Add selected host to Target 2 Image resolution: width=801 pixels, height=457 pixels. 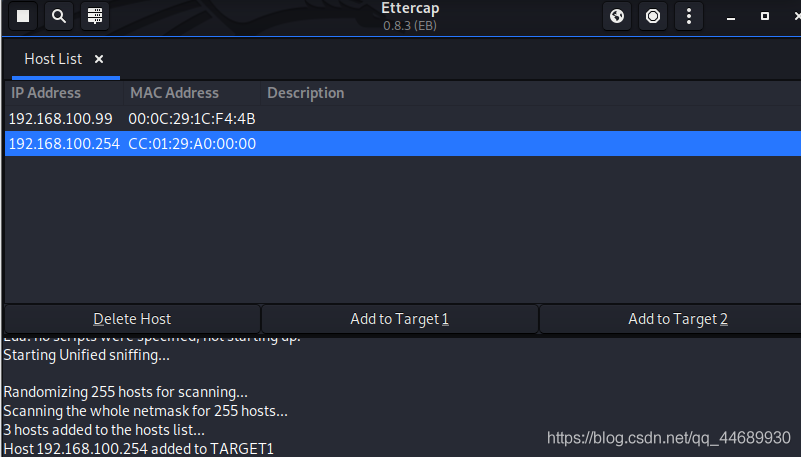[677, 319]
